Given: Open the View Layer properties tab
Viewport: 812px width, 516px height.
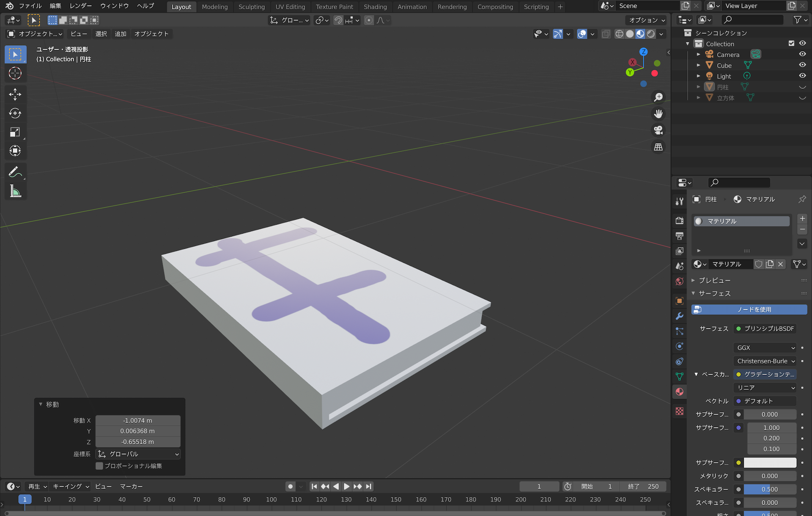Looking at the screenshot, I should [x=680, y=251].
